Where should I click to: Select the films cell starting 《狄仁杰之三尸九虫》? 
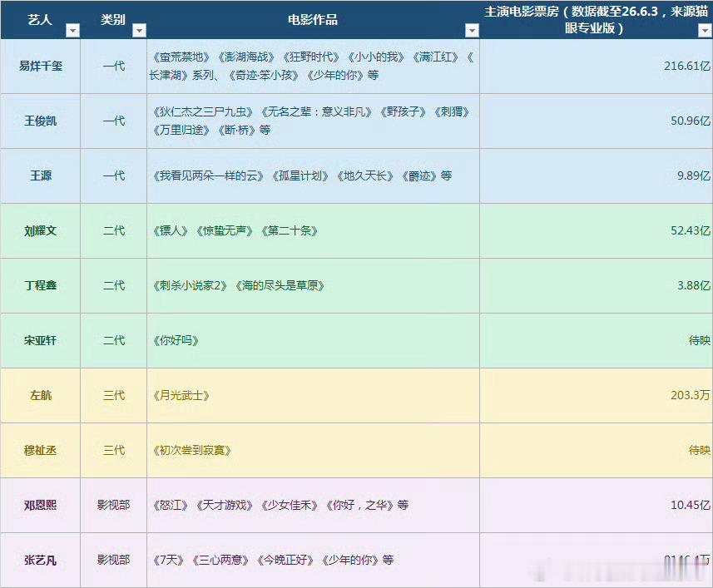[314, 121]
